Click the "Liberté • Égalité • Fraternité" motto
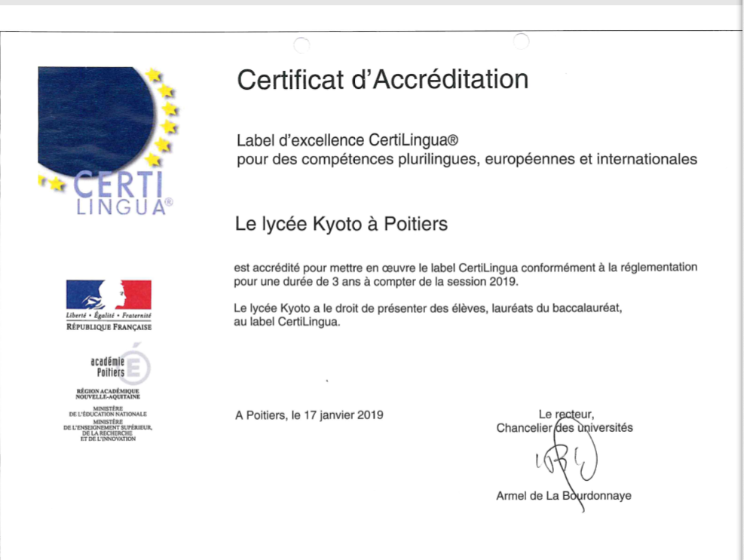Screen dimensions: 744x560 pyautogui.click(x=109, y=315)
